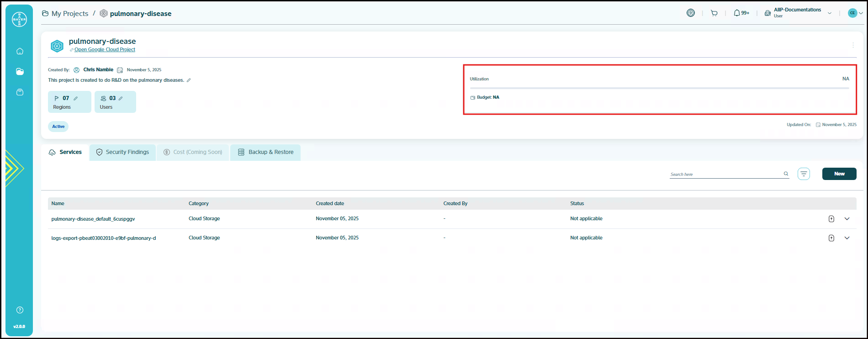Switch to the Security Findings tab
The image size is (868, 339).
(122, 152)
